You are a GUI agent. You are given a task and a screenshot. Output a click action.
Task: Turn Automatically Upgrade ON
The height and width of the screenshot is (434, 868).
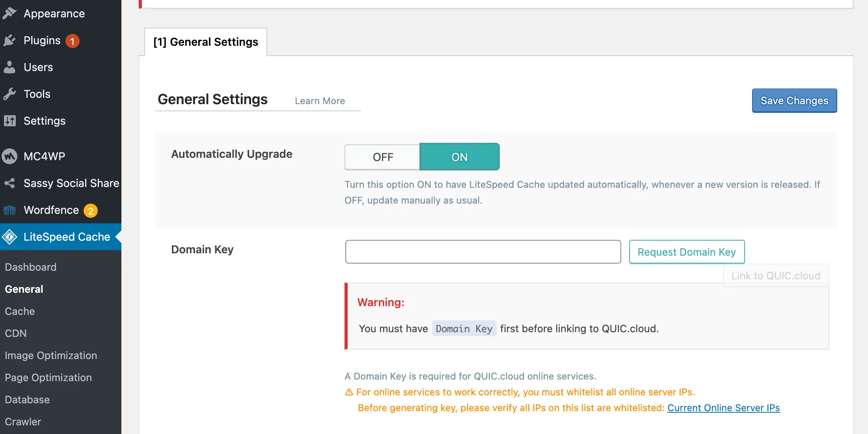pos(460,157)
